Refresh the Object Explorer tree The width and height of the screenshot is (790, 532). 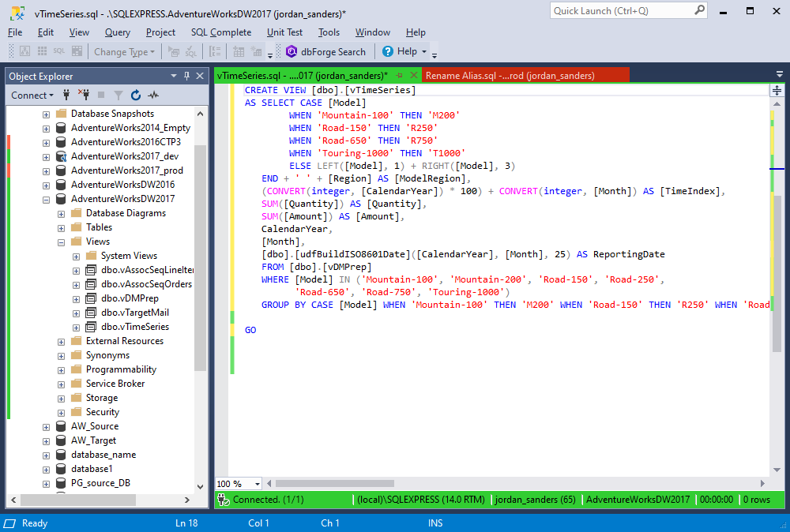point(136,96)
